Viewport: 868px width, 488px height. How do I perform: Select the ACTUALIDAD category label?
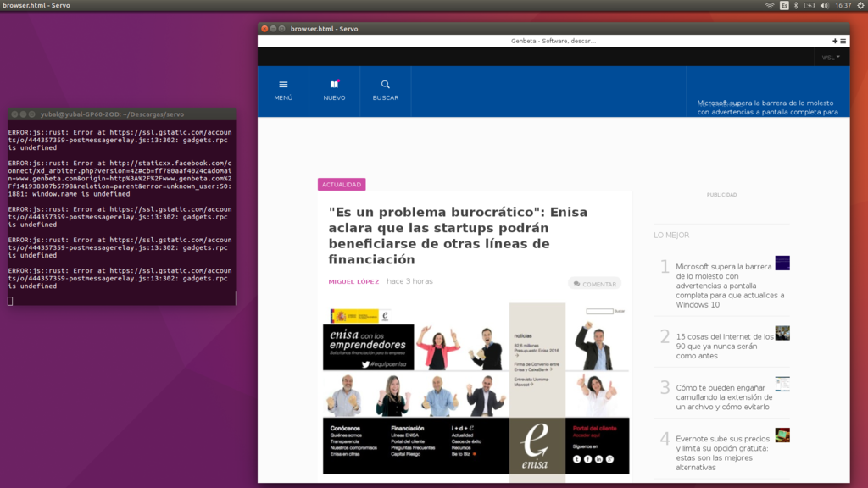pyautogui.click(x=342, y=184)
